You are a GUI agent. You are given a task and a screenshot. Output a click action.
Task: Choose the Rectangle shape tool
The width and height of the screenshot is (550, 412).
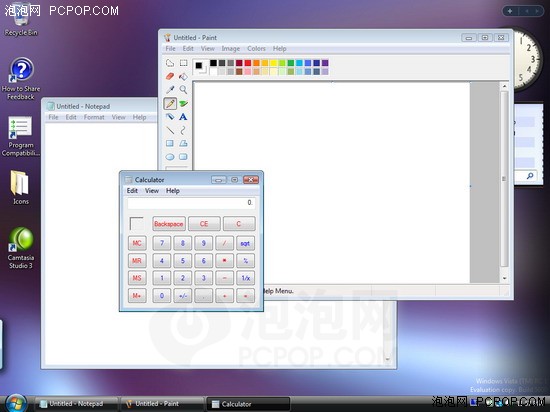[x=170, y=143]
